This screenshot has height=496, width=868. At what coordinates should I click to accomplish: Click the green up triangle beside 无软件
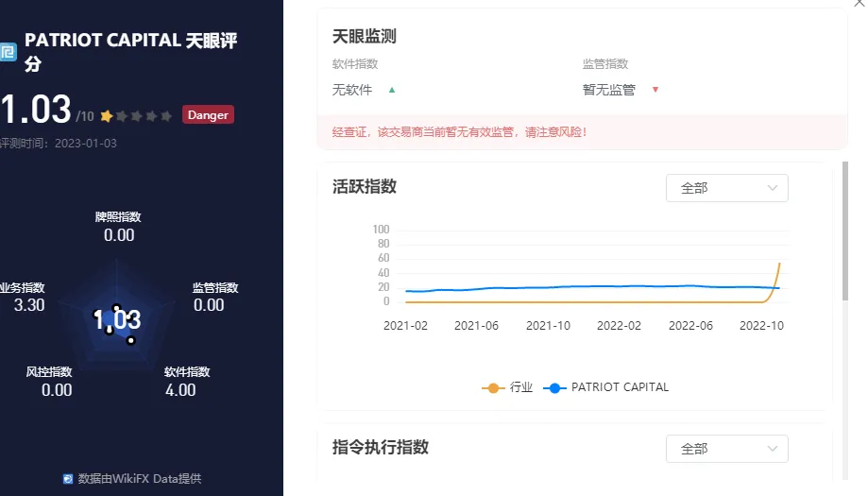[x=392, y=90]
